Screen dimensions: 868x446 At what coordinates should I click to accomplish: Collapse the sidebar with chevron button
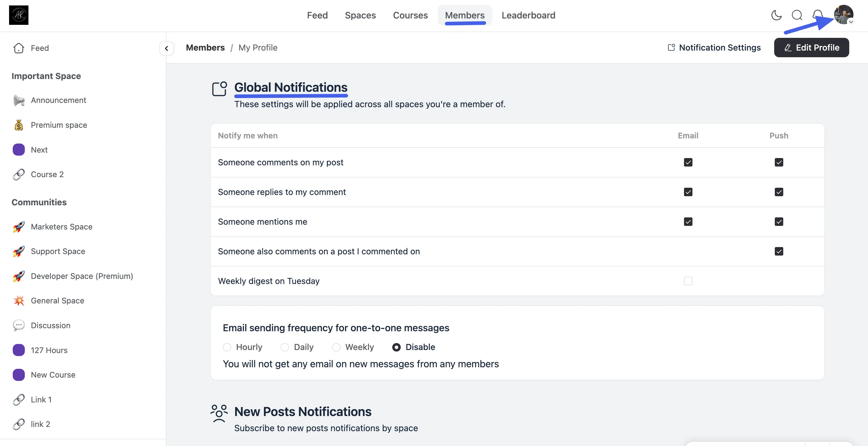(x=166, y=48)
